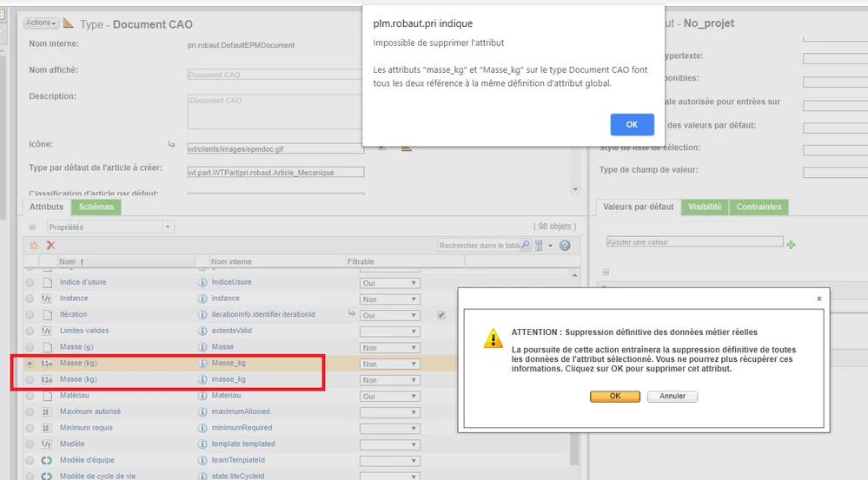Open the Actions dropdown menu
868x480 pixels.
coord(41,23)
